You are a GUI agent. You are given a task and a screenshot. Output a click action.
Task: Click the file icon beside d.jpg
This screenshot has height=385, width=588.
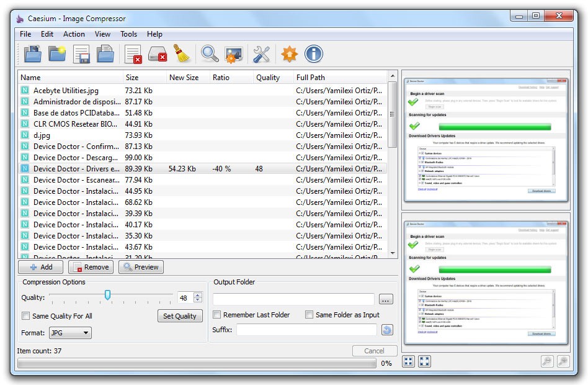[x=25, y=135]
